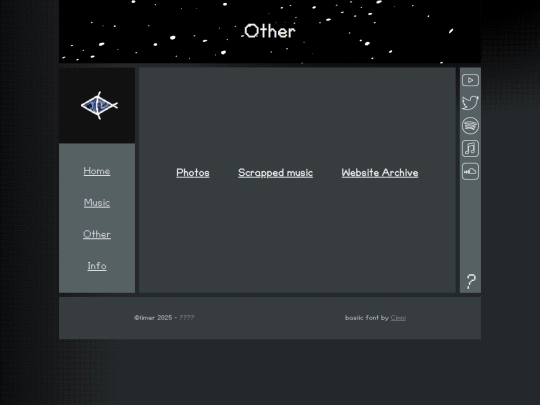Go to the Home page
Screen dimensions: 540x405
pos(97,171)
